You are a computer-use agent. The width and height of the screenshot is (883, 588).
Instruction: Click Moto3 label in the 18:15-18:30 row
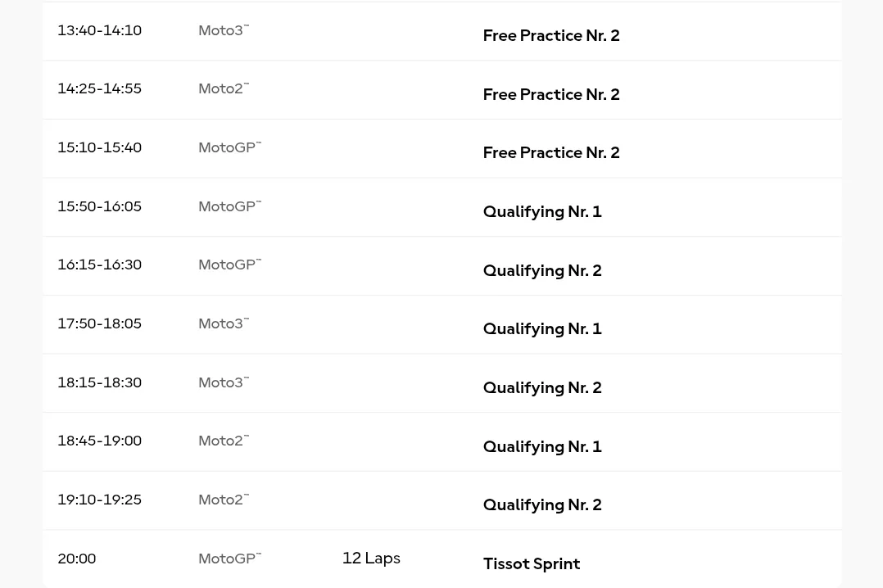click(x=222, y=383)
